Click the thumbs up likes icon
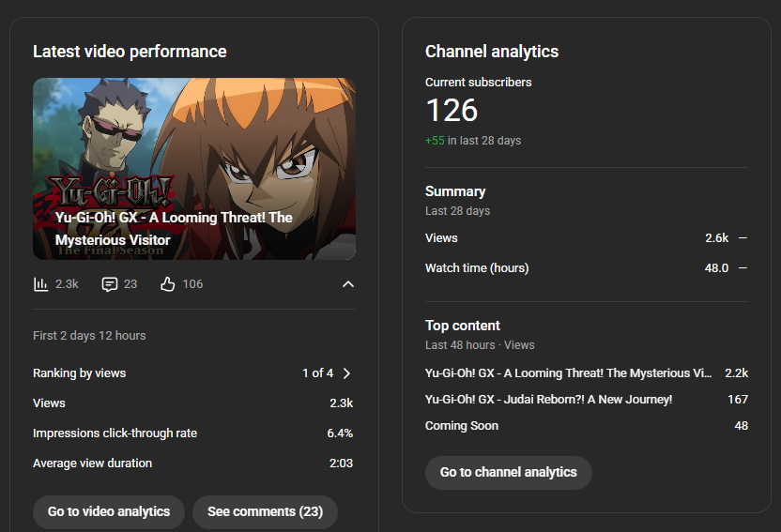Image resolution: width=781 pixels, height=532 pixels. coord(168,284)
